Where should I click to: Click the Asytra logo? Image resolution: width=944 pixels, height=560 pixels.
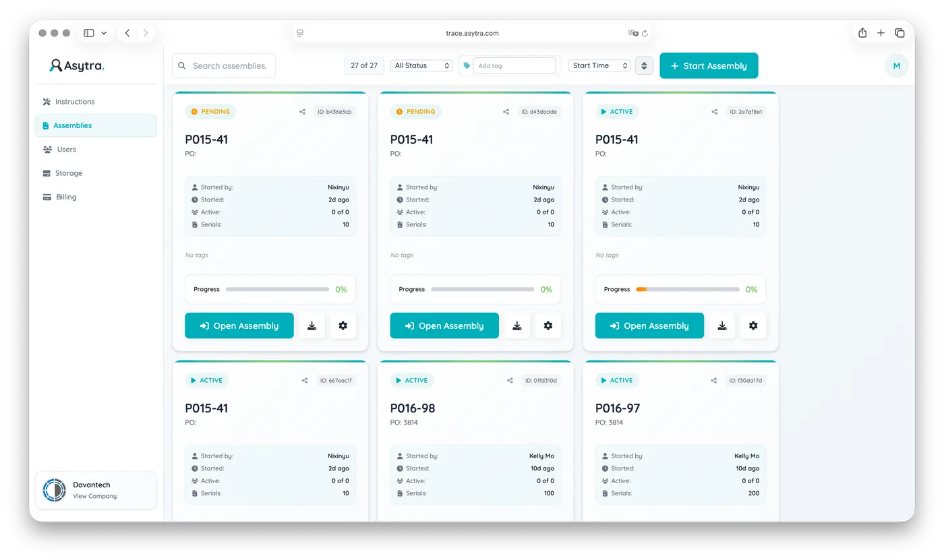77,65
